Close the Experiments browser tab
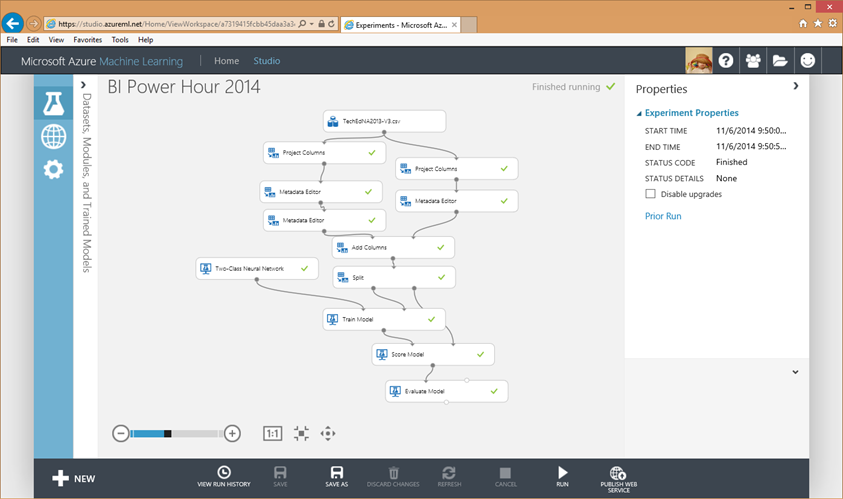The height and width of the screenshot is (499, 843). 454,25
